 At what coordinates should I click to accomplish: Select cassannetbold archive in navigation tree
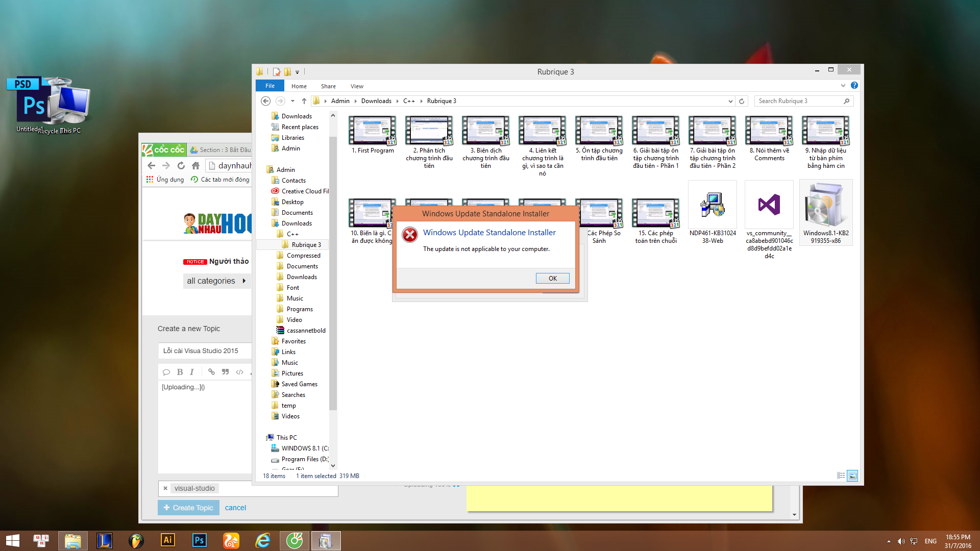pos(301,331)
